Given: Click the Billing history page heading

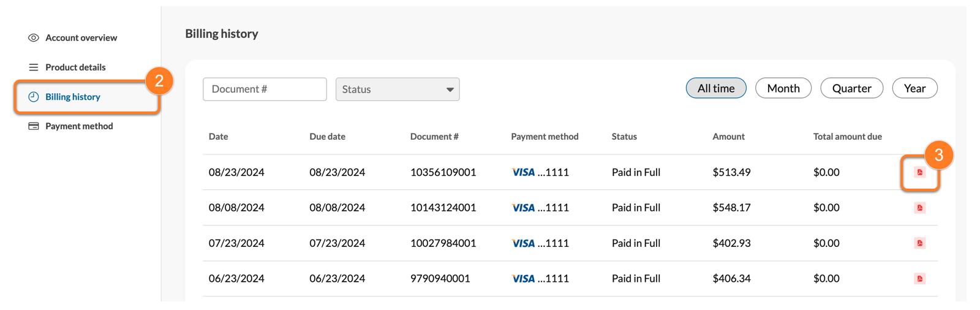Looking at the screenshot, I should (222, 34).
